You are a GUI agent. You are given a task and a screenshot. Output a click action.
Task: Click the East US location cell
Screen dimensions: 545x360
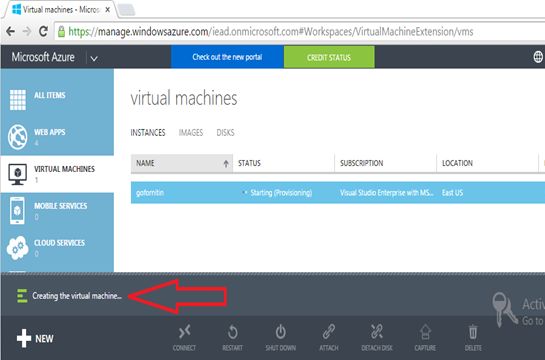point(452,193)
